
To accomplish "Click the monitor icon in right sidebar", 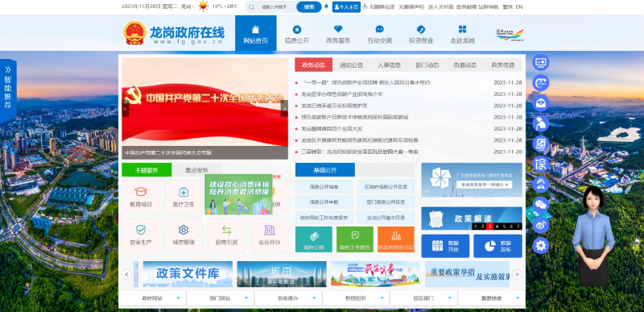I will (540, 63).
